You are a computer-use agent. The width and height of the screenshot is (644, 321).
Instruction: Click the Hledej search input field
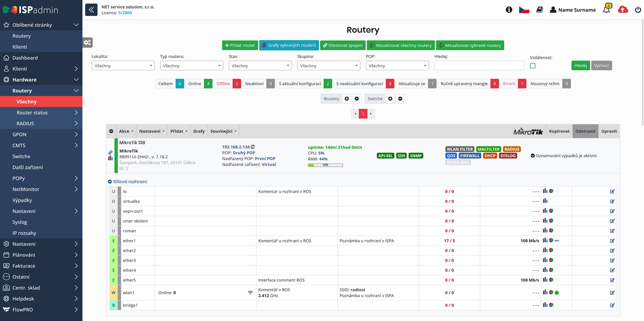[x=479, y=66]
